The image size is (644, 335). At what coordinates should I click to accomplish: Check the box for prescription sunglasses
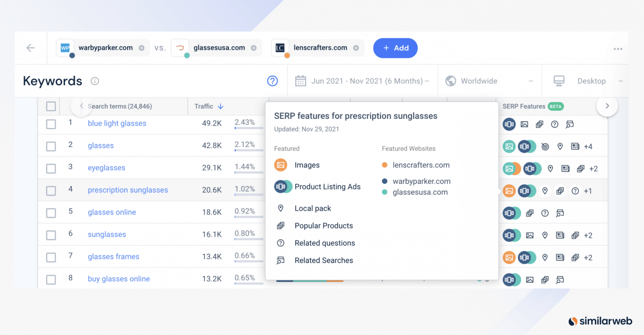click(51, 191)
